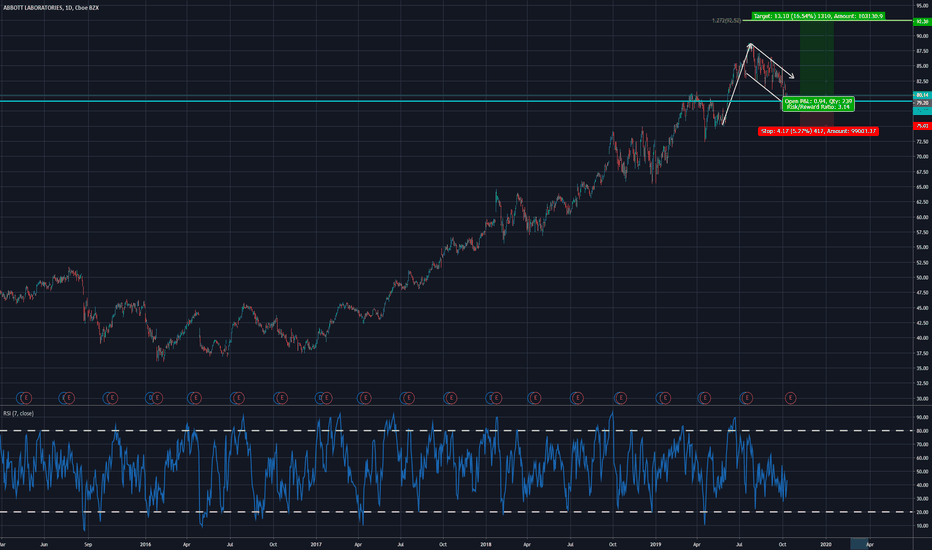Click the red Stop label of the position
This screenshot has height=550, width=932.
pyautogui.click(x=818, y=131)
